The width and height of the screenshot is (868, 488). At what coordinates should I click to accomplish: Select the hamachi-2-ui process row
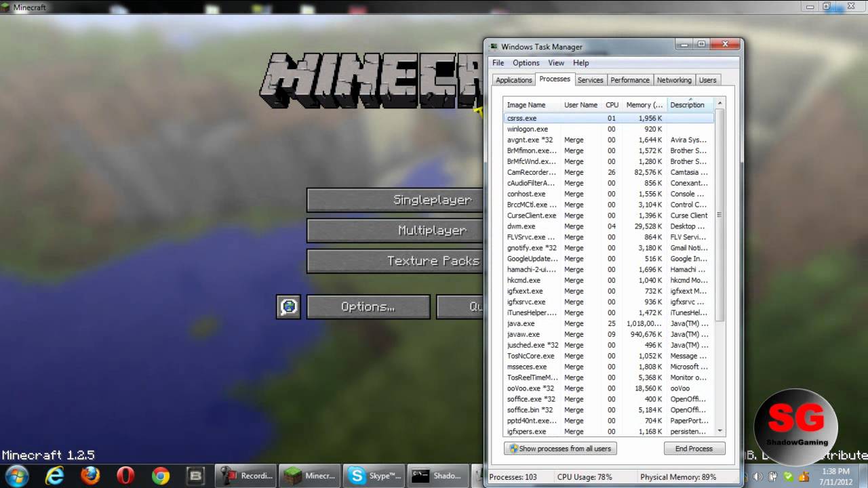[x=609, y=270]
